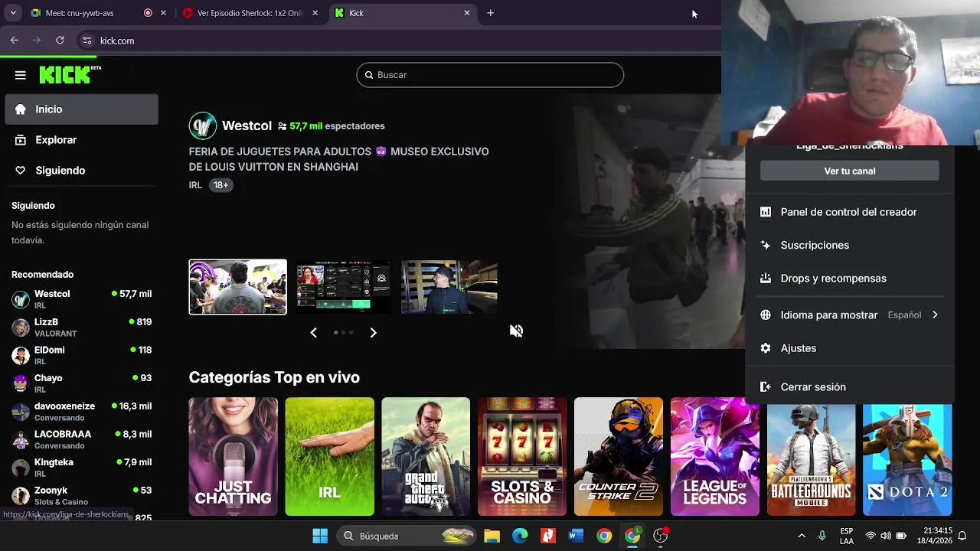Open Zoonyk recommended channel
980x551 pixels.
[x=82, y=495]
